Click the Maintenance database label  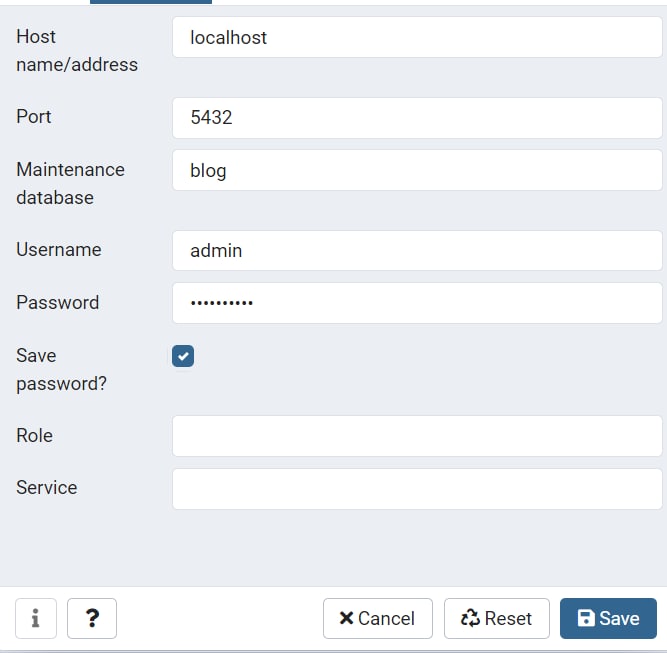tap(70, 183)
